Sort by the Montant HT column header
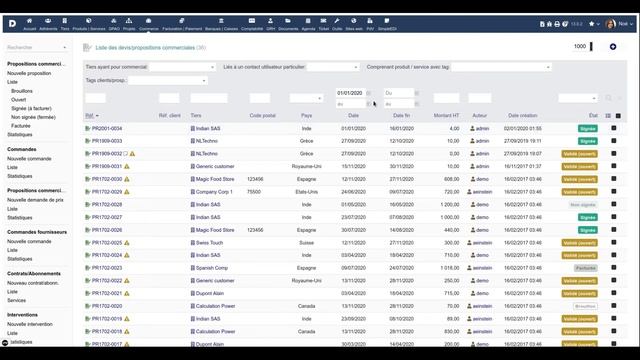640x360 pixels. 446,116
